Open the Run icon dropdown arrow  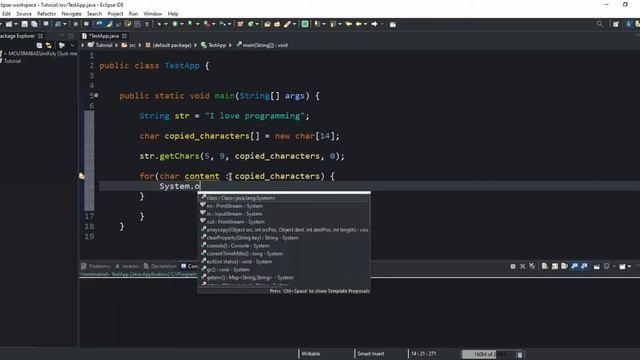(x=182, y=24)
